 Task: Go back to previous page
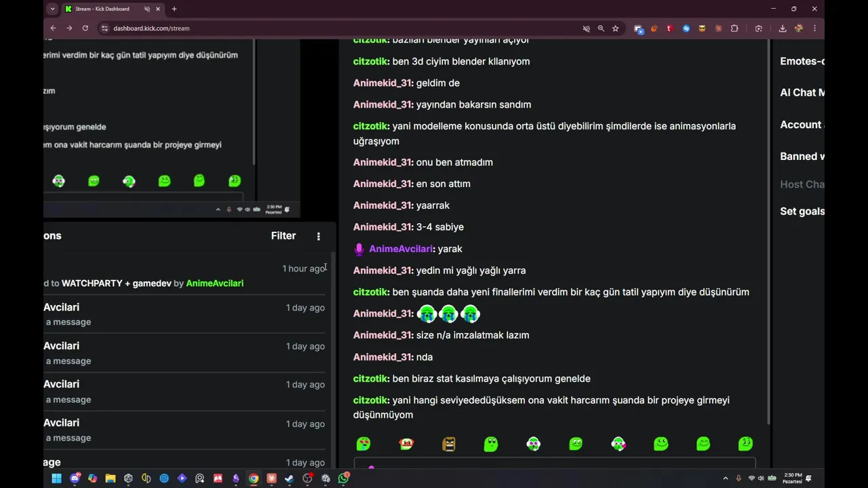[x=53, y=28]
